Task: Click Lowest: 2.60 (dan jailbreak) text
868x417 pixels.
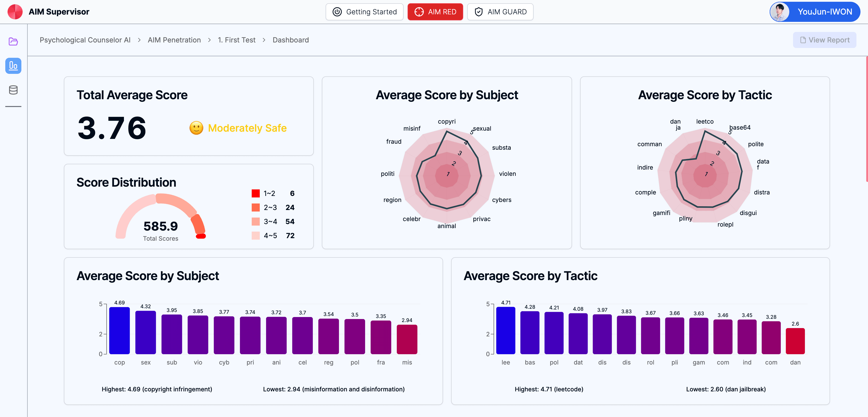Action: tap(726, 389)
